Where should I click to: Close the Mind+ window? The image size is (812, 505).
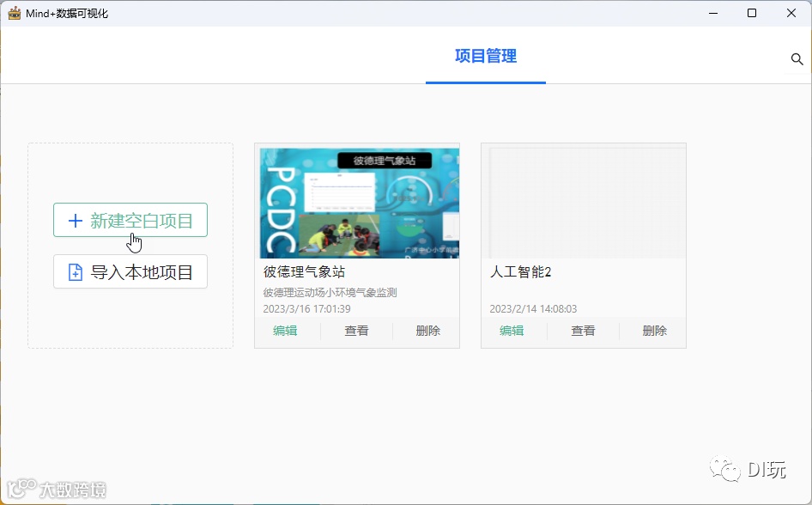(x=791, y=13)
